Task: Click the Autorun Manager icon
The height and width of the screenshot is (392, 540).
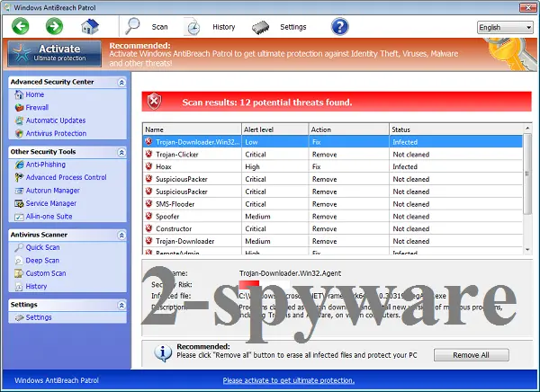Action: (x=19, y=191)
